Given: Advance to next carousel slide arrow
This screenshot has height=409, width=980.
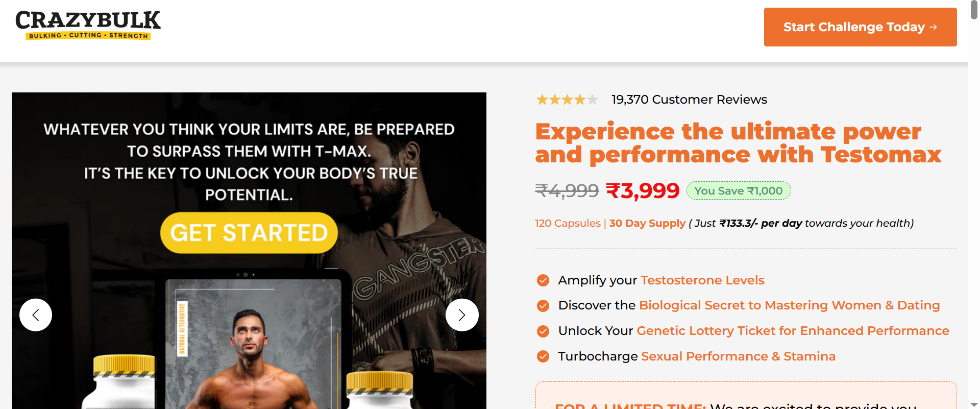Looking at the screenshot, I should [x=462, y=315].
